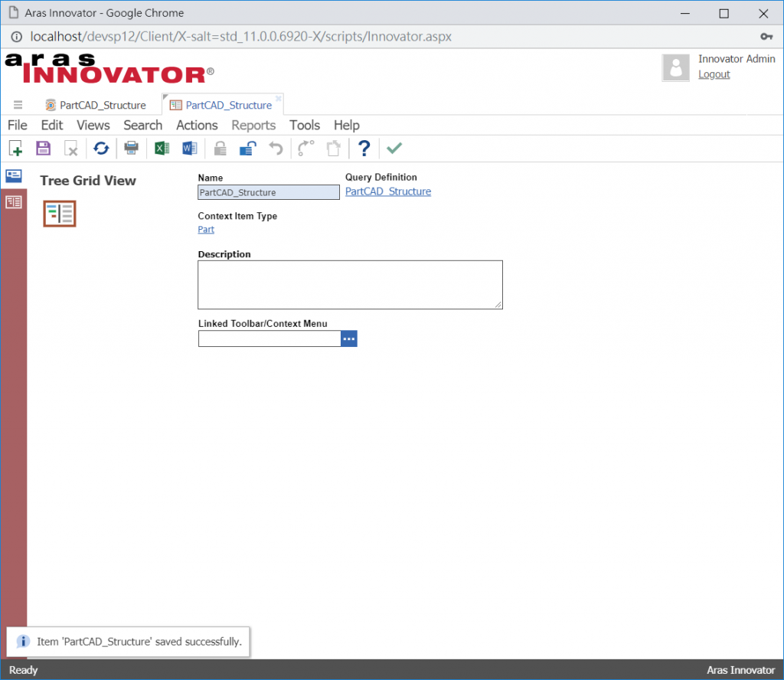Click inside the Description text area

[350, 285]
